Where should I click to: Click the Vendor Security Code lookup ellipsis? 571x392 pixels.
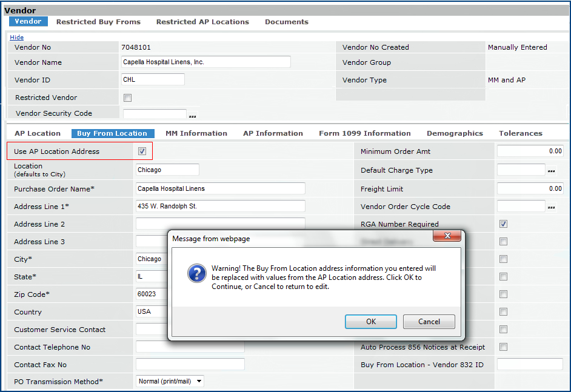[193, 116]
